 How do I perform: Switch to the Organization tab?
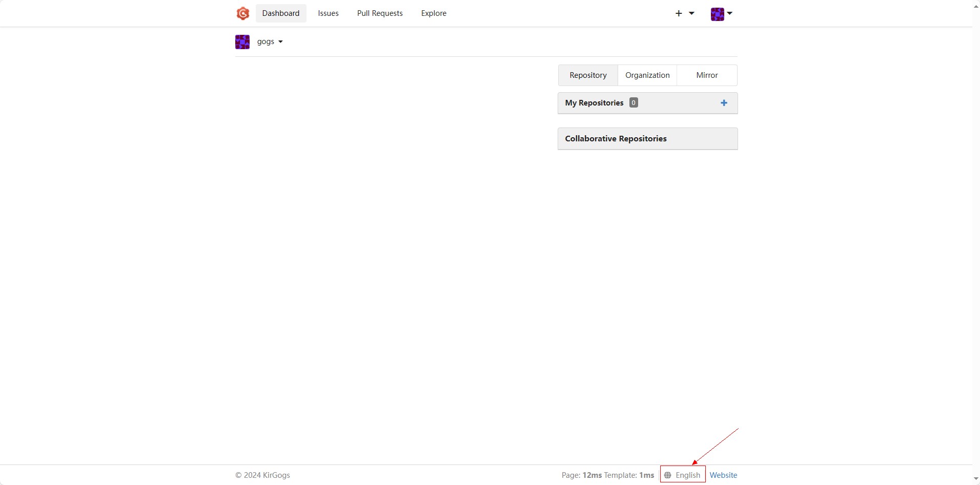click(x=647, y=75)
